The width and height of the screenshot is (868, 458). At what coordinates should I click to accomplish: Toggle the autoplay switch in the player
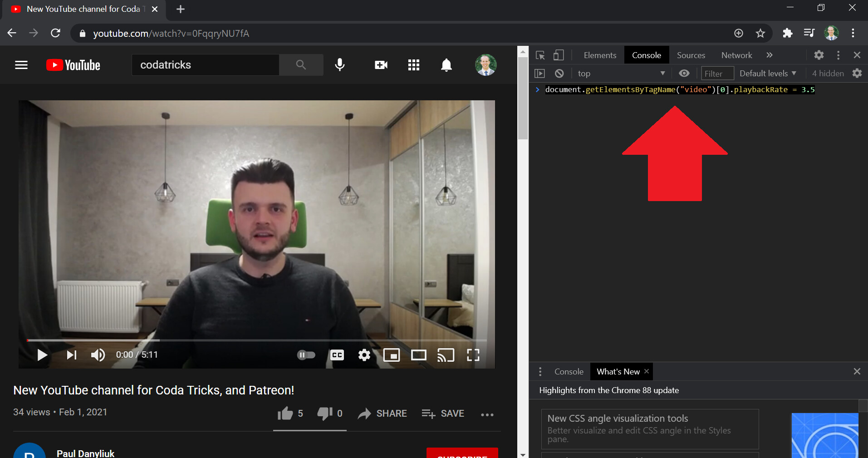pos(306,355)
